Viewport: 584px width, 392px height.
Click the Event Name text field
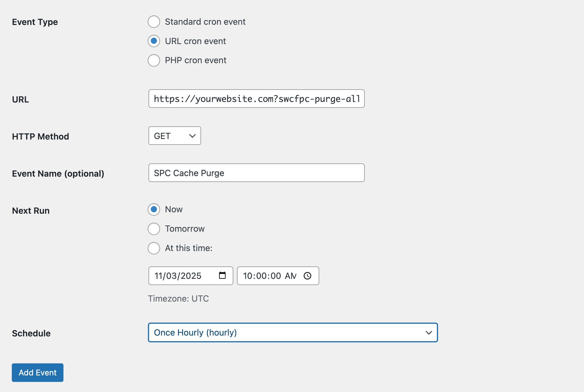(256, 173)
